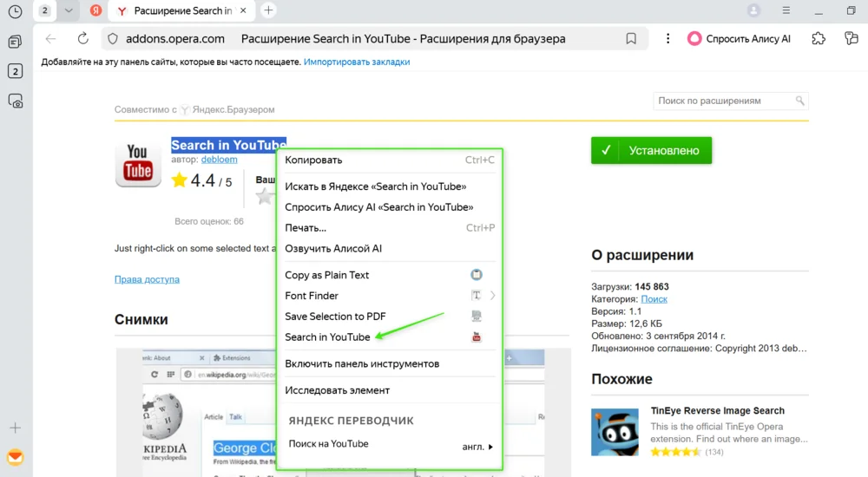Choose 'Включить панель инструментов' entry
The height and width of the screenshot is (477, 868).
(x=389, y=363)
